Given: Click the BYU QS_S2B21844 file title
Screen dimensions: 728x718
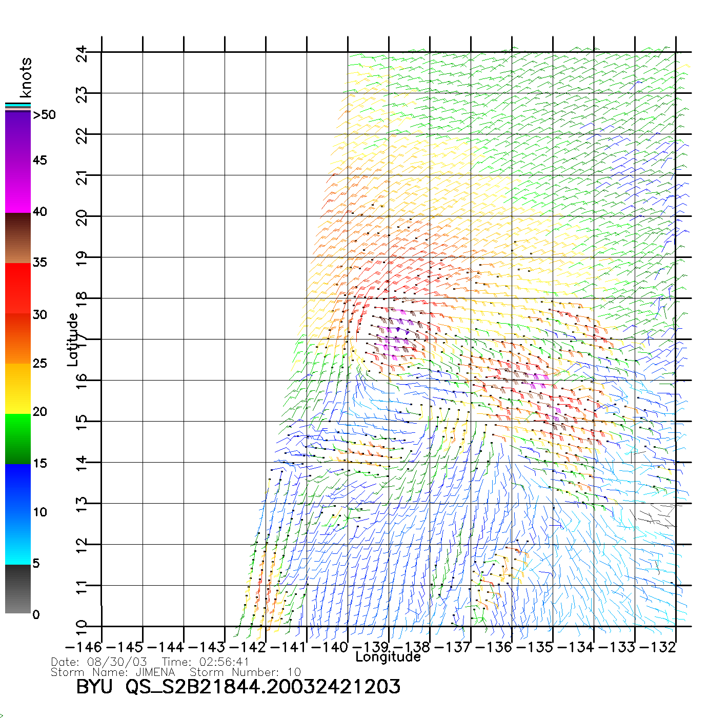Looking at the screenshot, I should [x=238, y=687].
